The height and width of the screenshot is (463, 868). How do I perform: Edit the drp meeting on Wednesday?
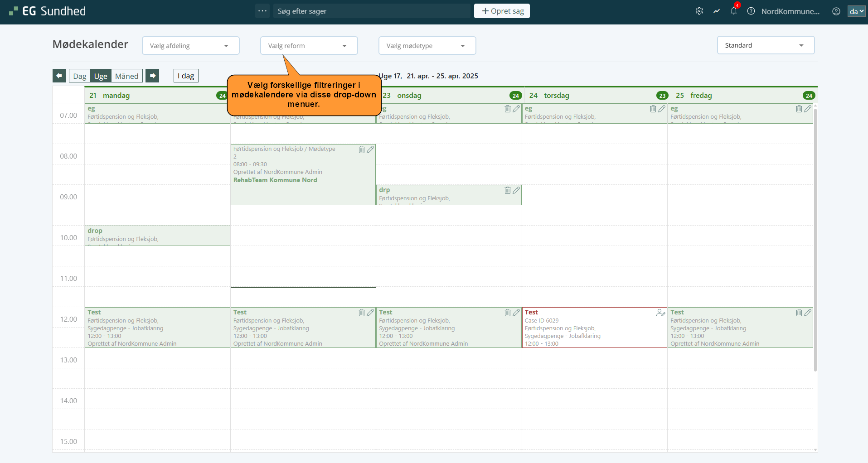[516, 190]
